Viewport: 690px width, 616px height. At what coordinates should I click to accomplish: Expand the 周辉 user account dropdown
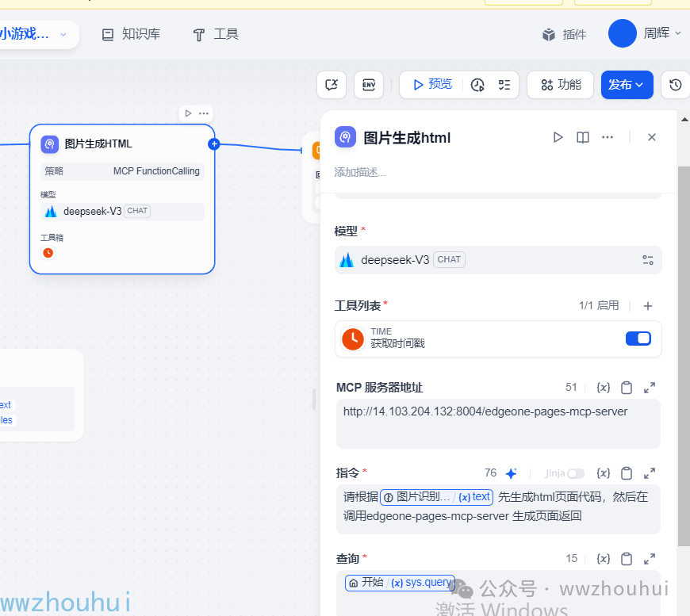pos(645,33)
